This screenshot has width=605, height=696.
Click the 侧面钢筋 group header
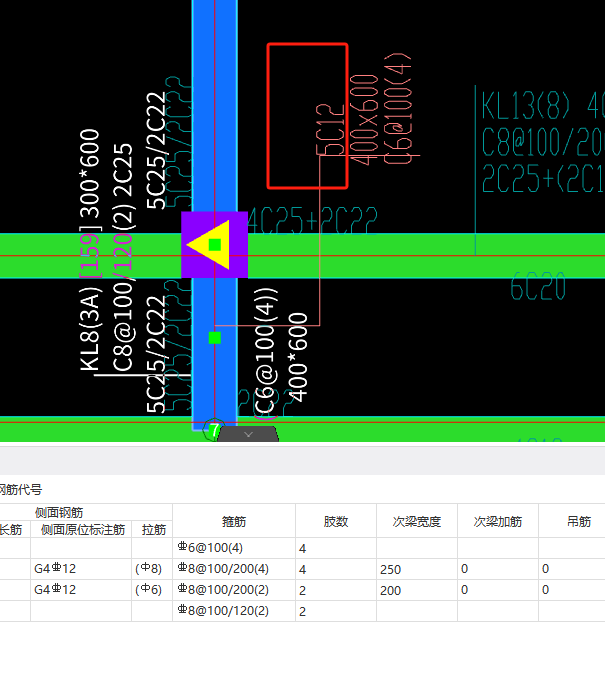[x=59, y=513]
